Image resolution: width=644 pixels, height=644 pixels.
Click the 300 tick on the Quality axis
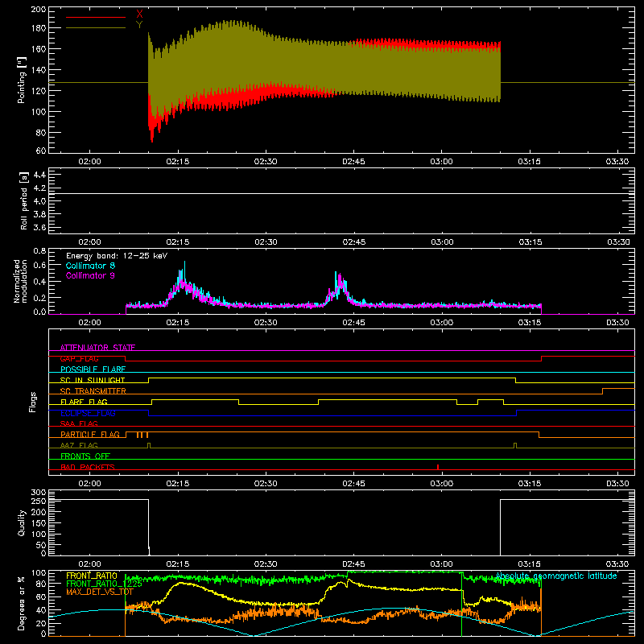tap(38, 493)
